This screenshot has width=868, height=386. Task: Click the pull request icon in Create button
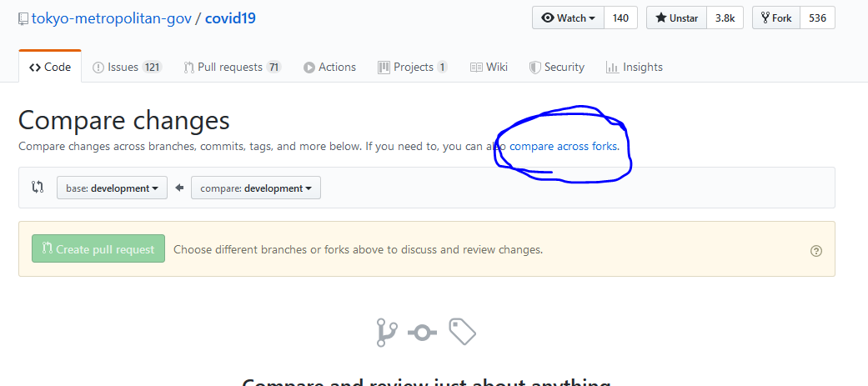point(47,248)
